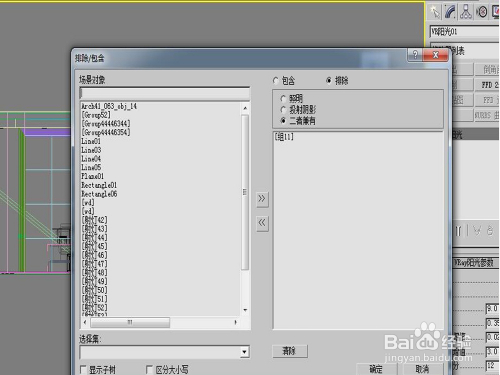
Task: Cancel with the 取消 button
Action: click(423, 369)
